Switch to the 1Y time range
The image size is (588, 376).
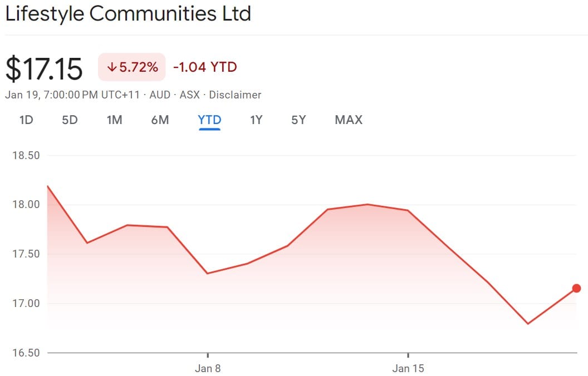coord(256,120)
